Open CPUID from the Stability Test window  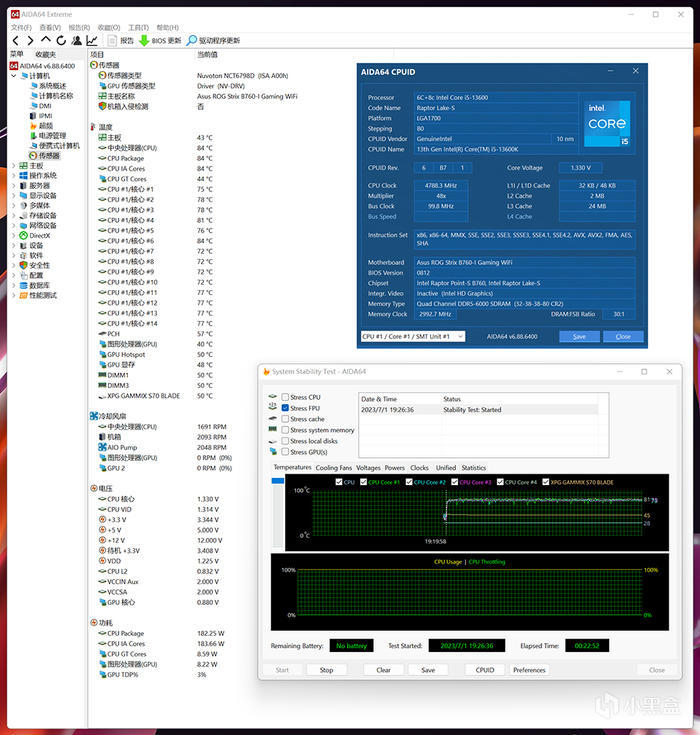(x=485, y=670)
